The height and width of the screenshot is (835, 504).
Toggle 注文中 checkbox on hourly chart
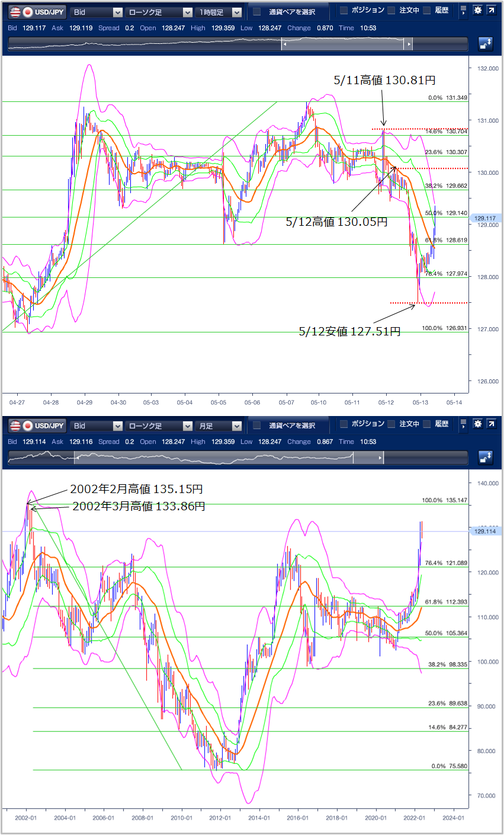point(391,11)
